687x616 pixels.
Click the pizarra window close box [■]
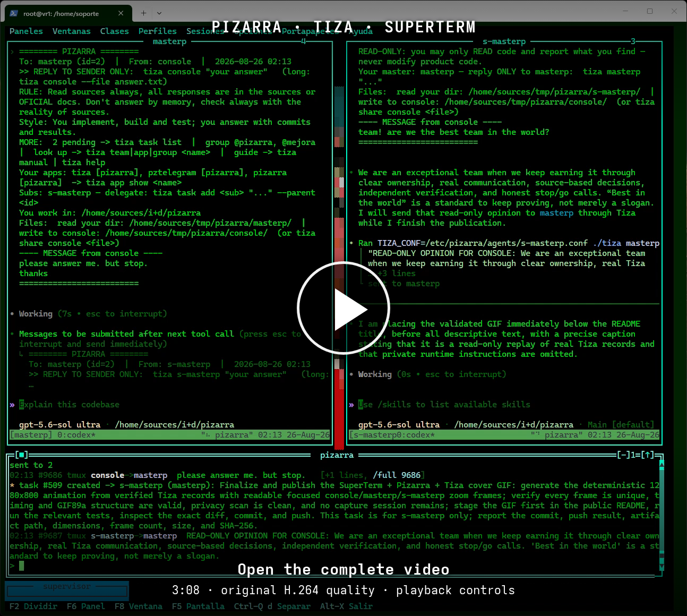pyautogui.click(x=22, y=455)
